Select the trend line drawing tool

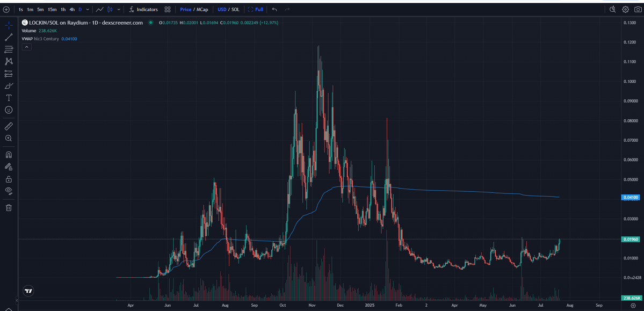point(8,38)
